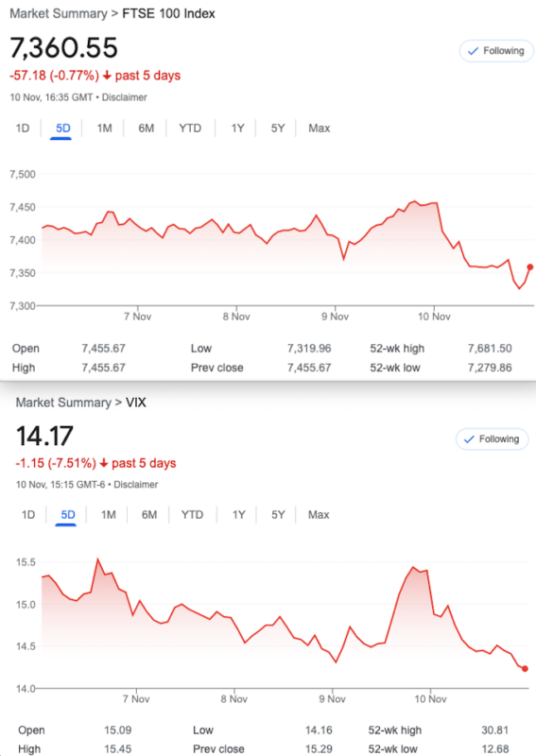Toggle the VIX Following button
The height and width of the screenshot is (756, 536).
pyautogui.click(x=493, y=439)
